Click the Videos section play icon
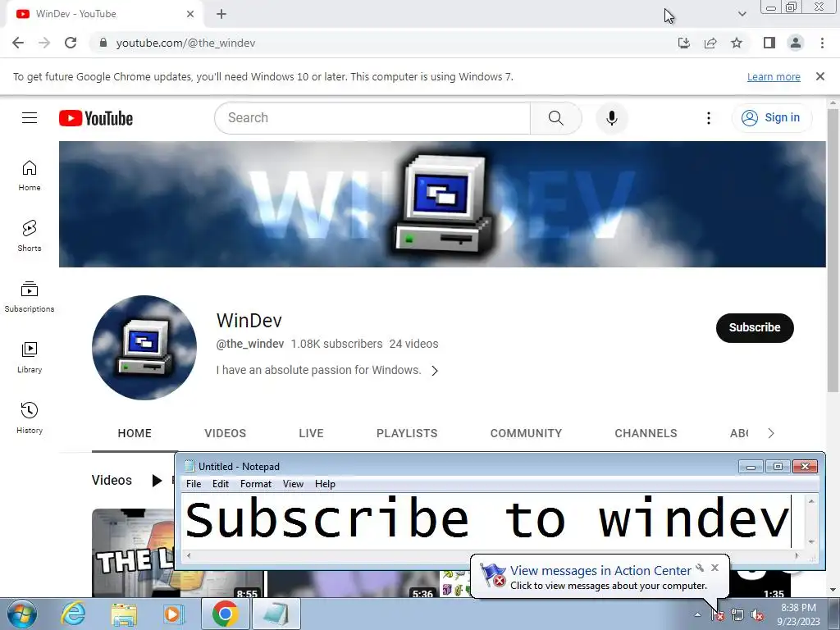This screenshot has height=630, width=840. [157, 481]
